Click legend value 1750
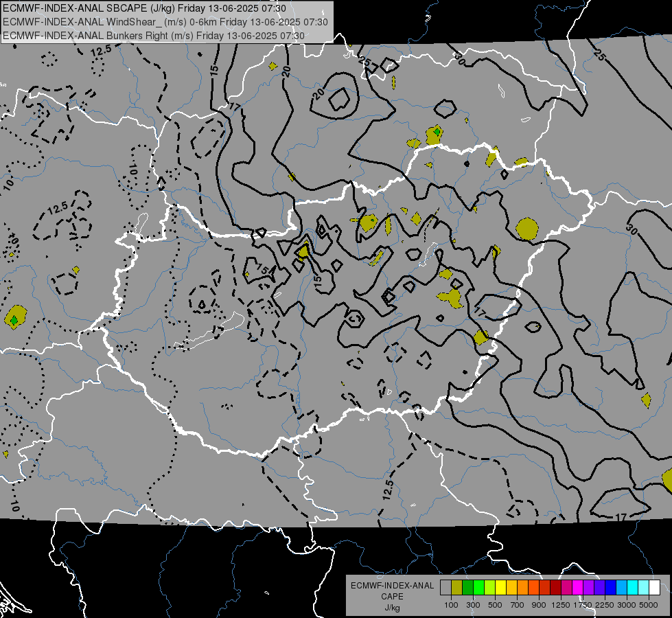 583,605
